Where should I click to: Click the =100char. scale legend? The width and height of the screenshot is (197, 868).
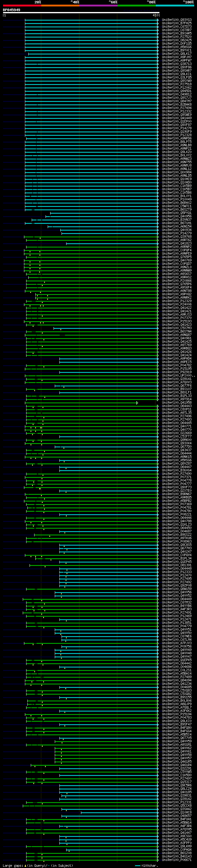point(146,865)
